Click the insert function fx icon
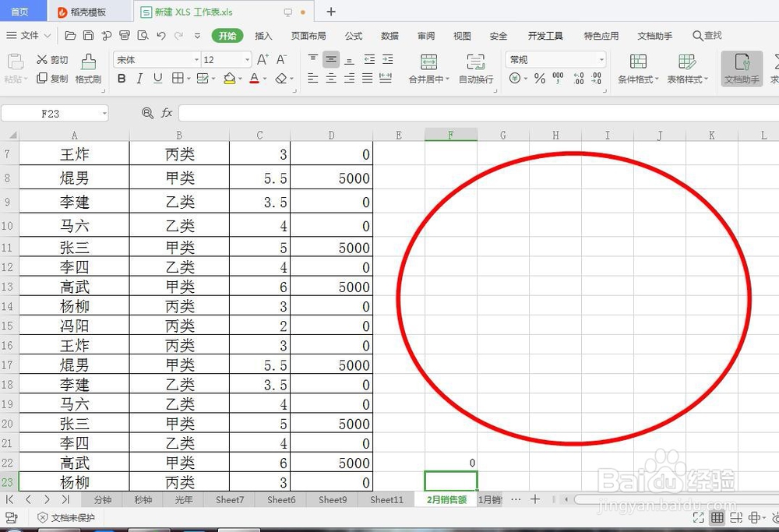This screenshot has width=779, height=532. tap(166, 113)
